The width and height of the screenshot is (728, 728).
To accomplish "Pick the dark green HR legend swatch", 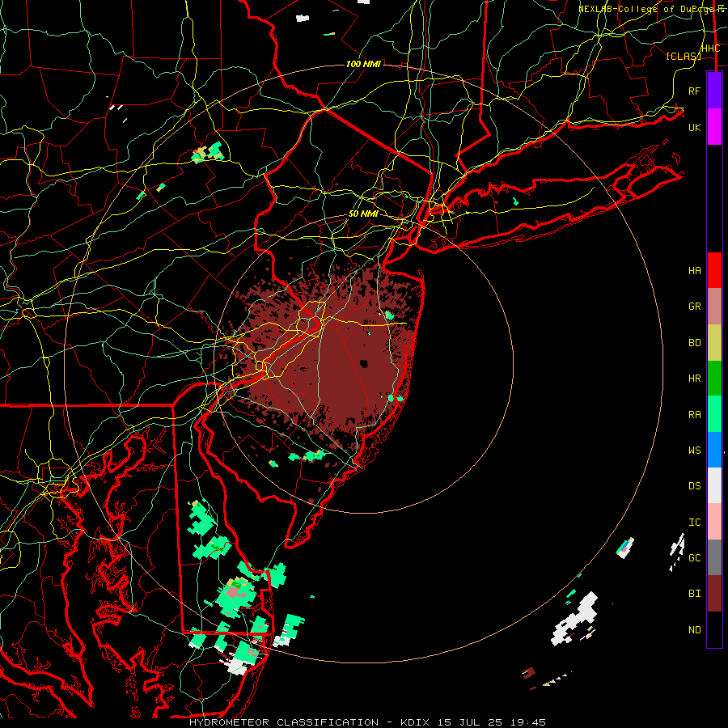I will (714, 378).
